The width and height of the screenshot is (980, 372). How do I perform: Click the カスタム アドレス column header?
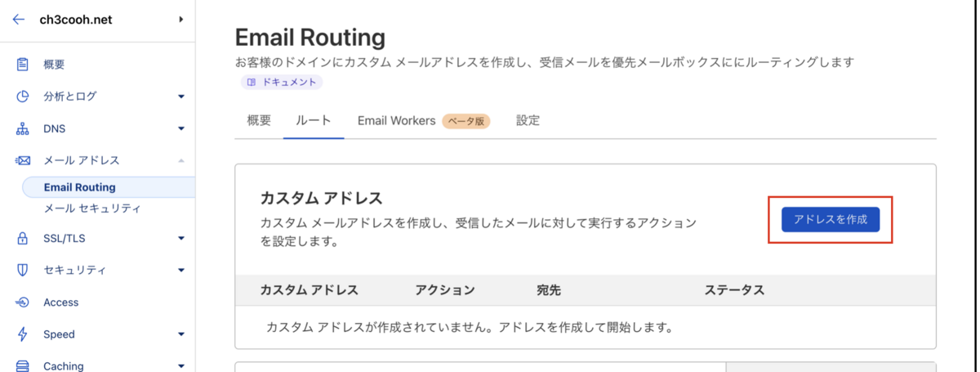[x=309, y=290]
